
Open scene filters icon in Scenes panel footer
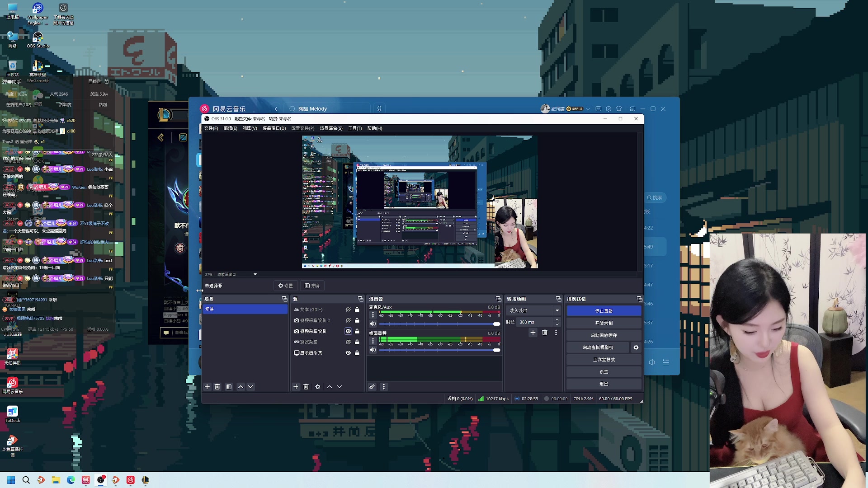(229, 387)
